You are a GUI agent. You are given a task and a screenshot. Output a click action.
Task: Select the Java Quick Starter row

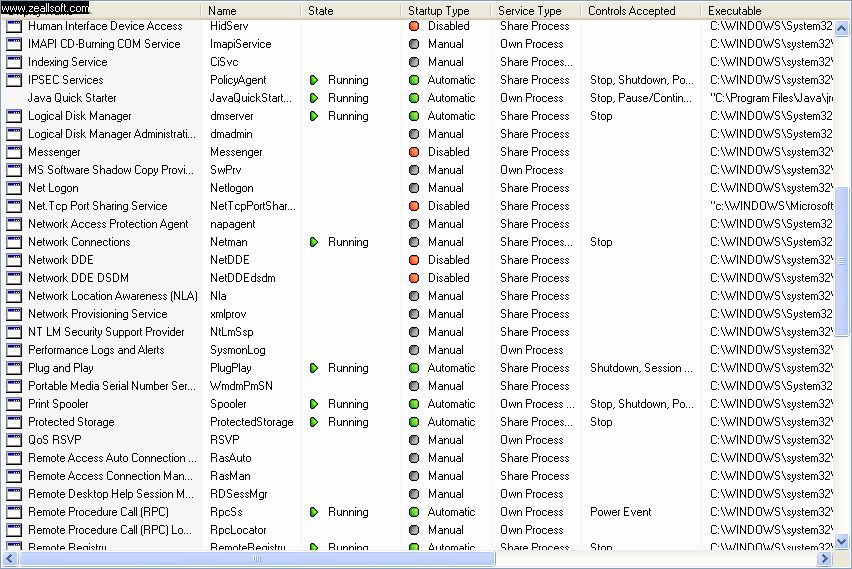tap(417, 98)
